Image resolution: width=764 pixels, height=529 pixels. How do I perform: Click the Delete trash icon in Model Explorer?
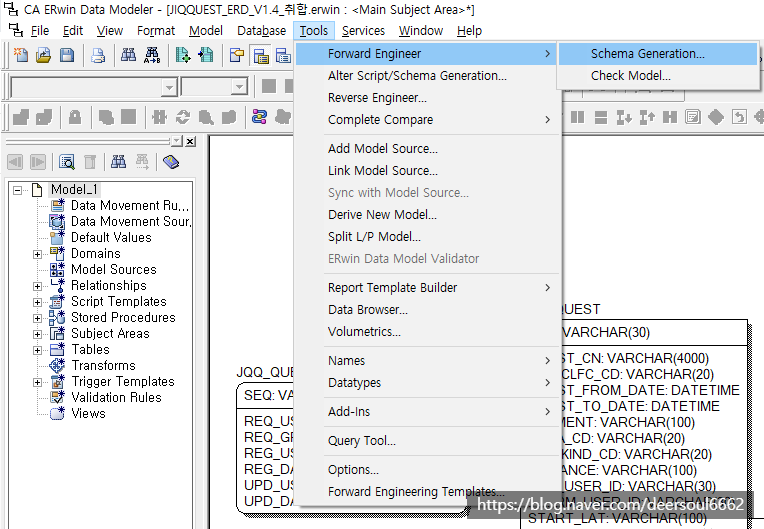[x=90, y=162]
